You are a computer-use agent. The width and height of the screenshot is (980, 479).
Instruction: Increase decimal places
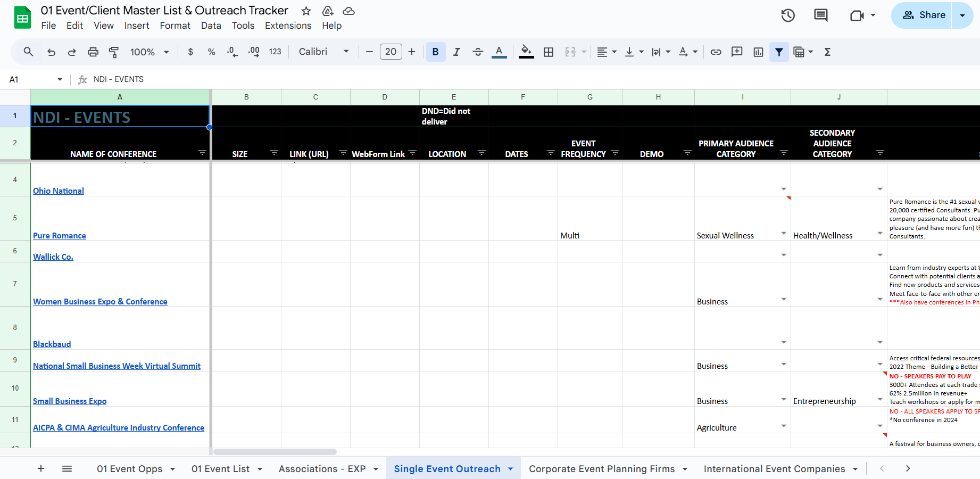point(254,52)
